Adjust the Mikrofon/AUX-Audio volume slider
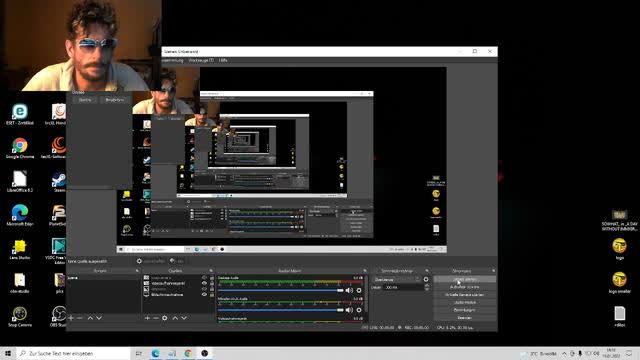Viewport: 640px width, 360px height. 281,310
